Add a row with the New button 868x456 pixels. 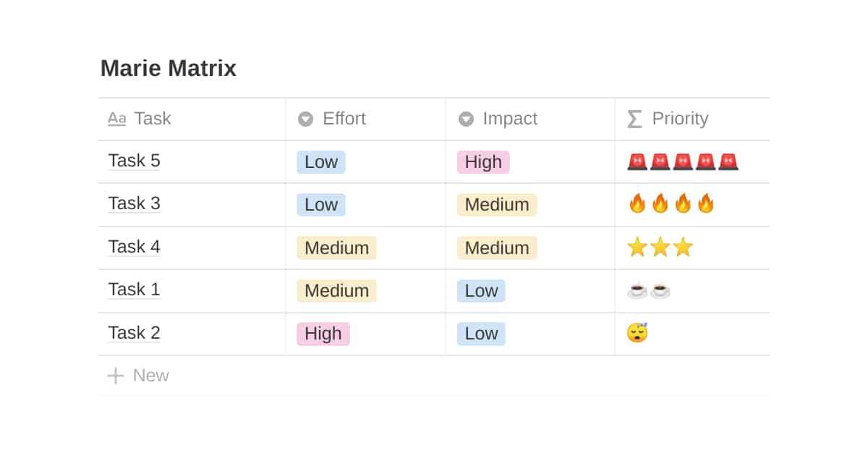pyautogui.click(x=150, y=375)
